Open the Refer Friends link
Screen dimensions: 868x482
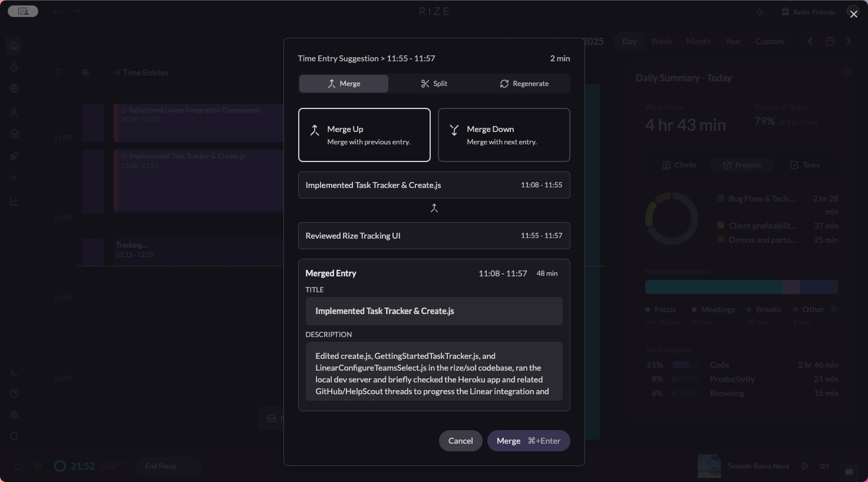coord(808,12)
